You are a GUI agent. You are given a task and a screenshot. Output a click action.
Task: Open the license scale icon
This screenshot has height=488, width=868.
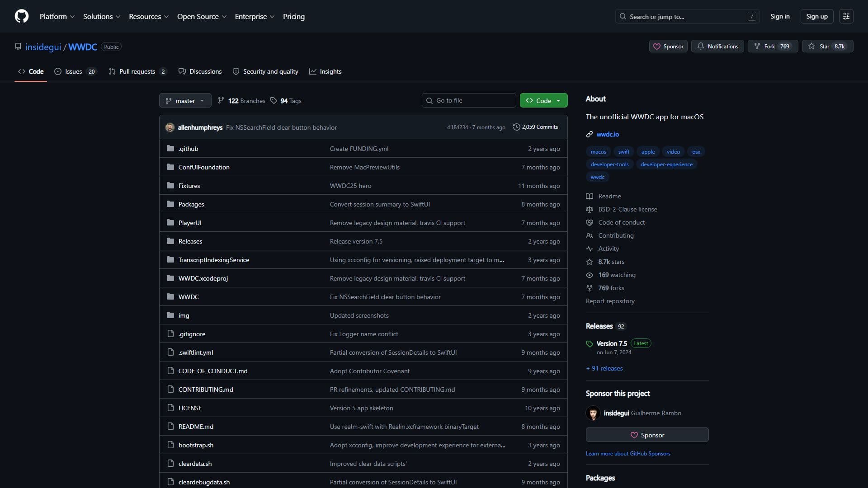[x=590, y=209]
